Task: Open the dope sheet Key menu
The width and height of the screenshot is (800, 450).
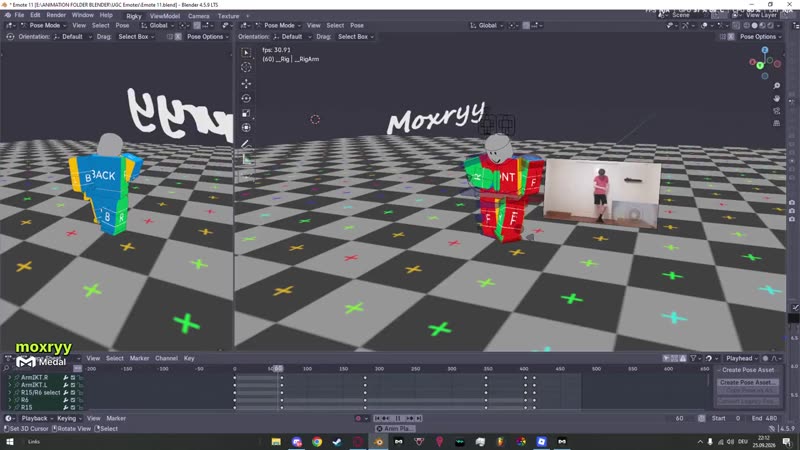Action: (189, 358)
